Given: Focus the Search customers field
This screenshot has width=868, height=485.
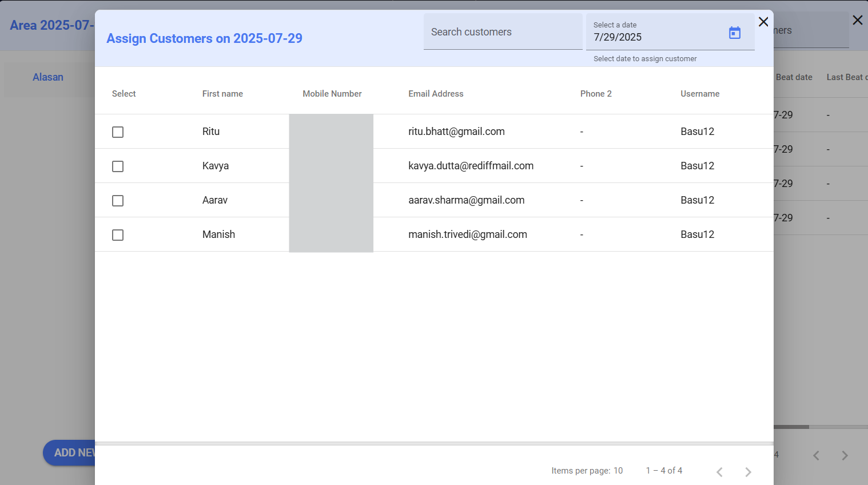Looking at the screenshot, I should (502, 32).
